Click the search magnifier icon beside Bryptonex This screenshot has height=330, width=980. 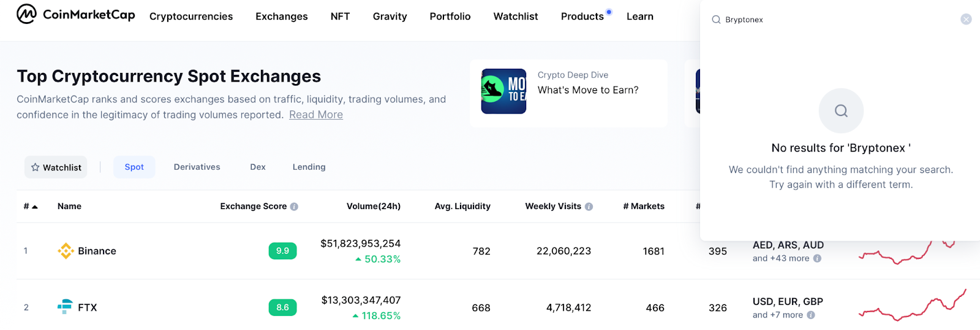(x=716, y=20)
